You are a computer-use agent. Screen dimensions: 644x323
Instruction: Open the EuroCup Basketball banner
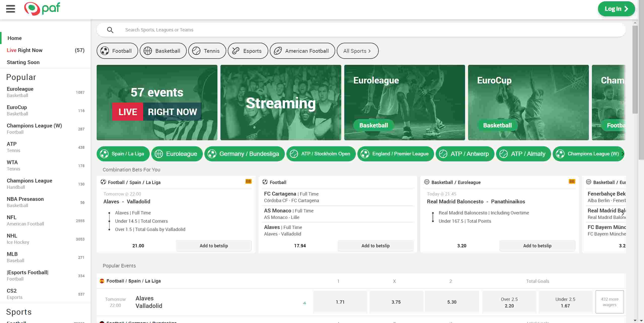coord(528,103)
